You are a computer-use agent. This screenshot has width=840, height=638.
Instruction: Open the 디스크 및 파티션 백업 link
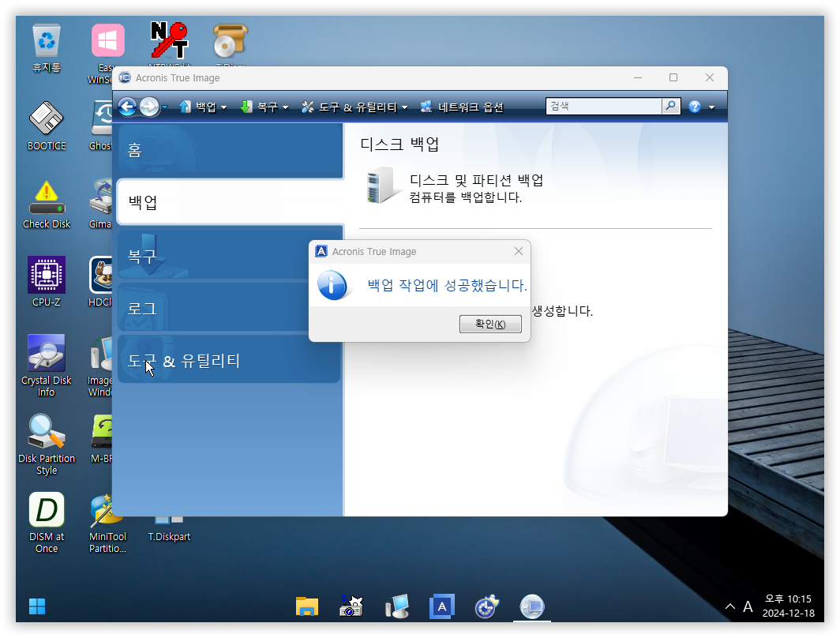(x=476, y=180)
